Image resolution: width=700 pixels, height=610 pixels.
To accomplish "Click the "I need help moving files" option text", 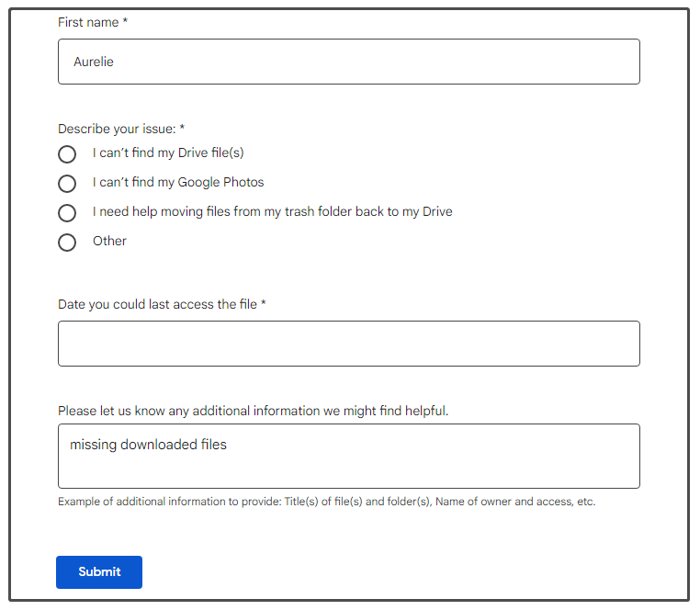I will click(272, 211).
